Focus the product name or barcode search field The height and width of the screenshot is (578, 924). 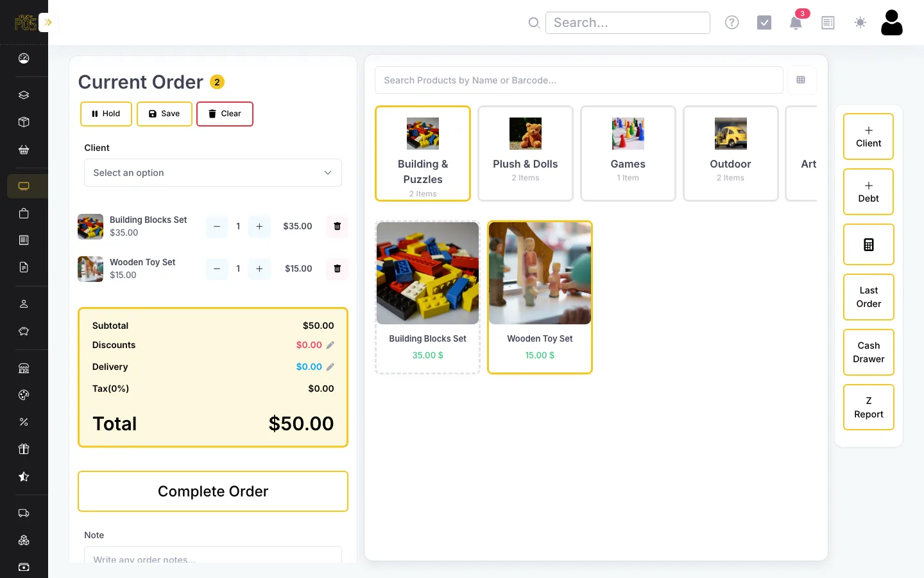point(579,80)
